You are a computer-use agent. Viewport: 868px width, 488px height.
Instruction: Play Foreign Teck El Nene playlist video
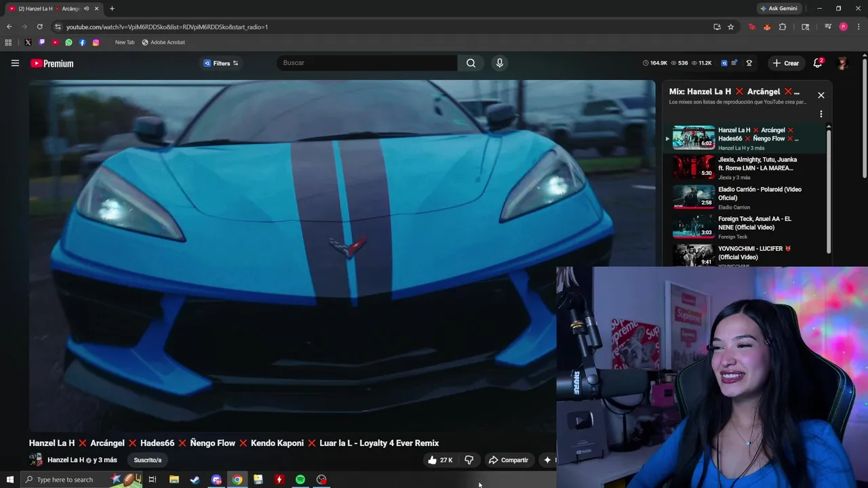[x=746, y=227]
